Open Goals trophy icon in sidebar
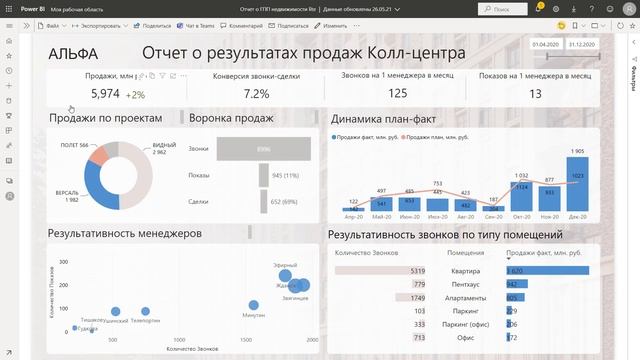This screenshot has width=640, height=360. 9,116
